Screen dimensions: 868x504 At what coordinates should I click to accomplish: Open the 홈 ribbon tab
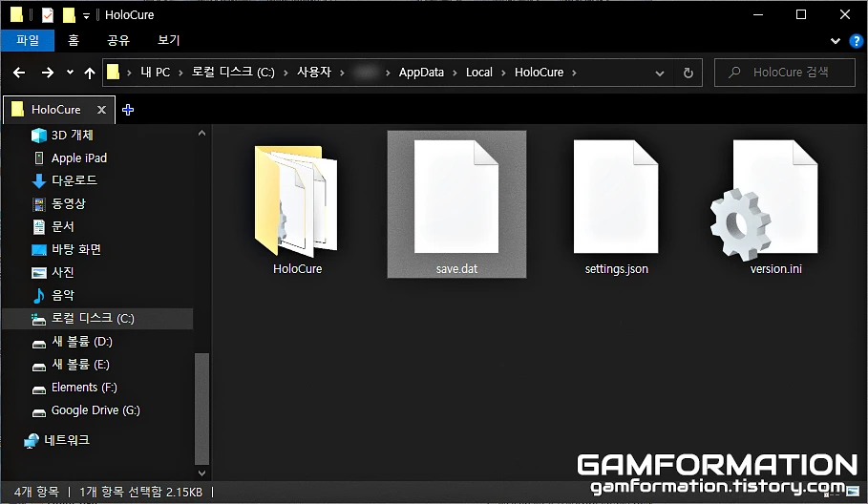point(74,40)
